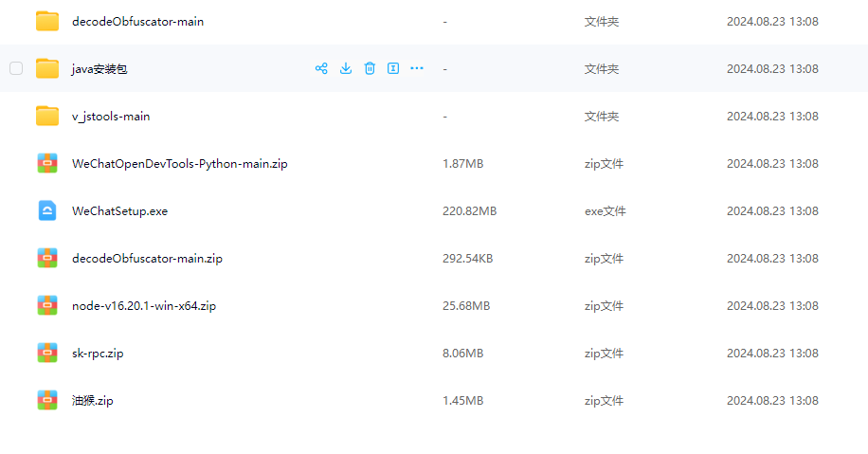The width and height of the screenshot is (868, 454).
Task: Select file name sk-rpc.zip
Action: tap(98, 354)
